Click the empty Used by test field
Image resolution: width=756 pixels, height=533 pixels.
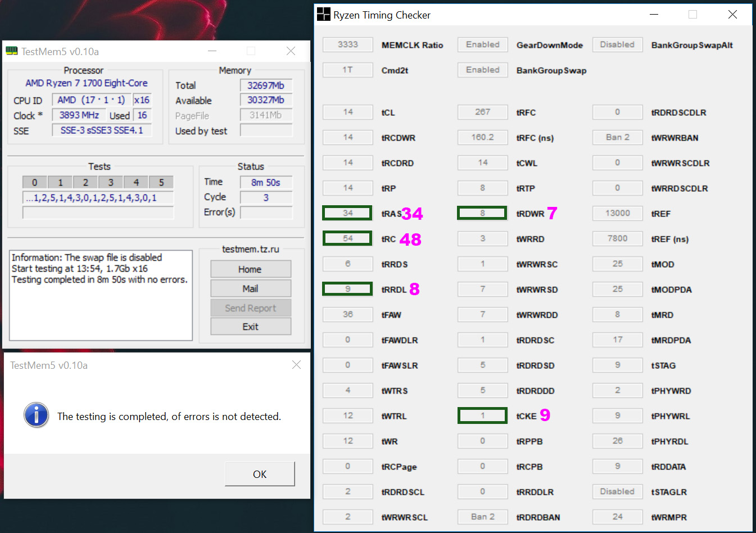(266, 130)
